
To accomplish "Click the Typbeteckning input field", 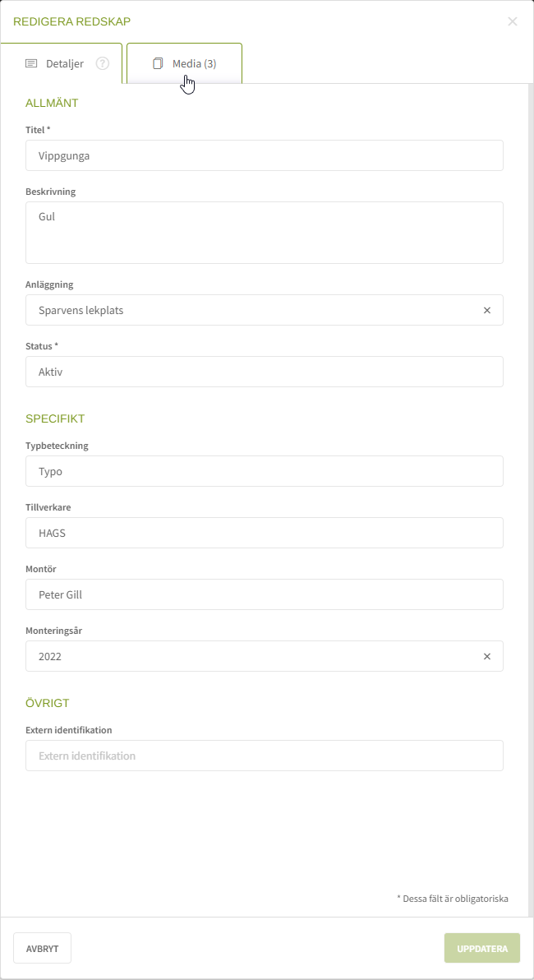I will [264, 471].
